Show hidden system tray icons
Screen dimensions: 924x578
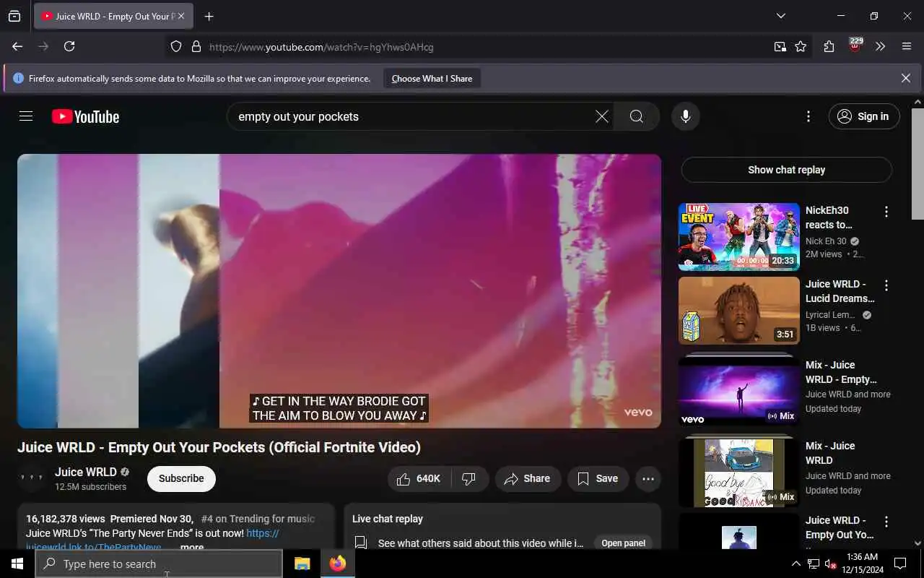796,564
